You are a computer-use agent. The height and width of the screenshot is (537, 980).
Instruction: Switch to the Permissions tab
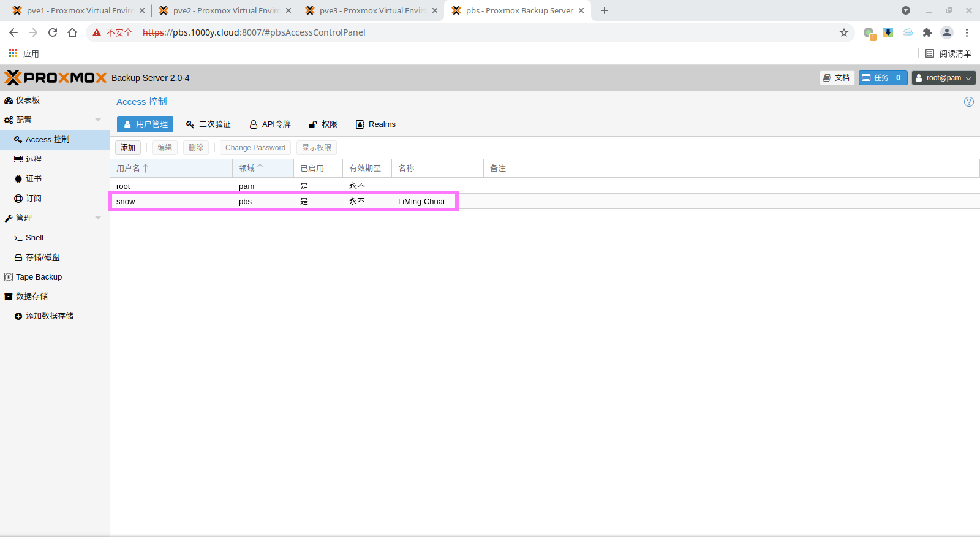pyautogui.click(x=323, y=124)
